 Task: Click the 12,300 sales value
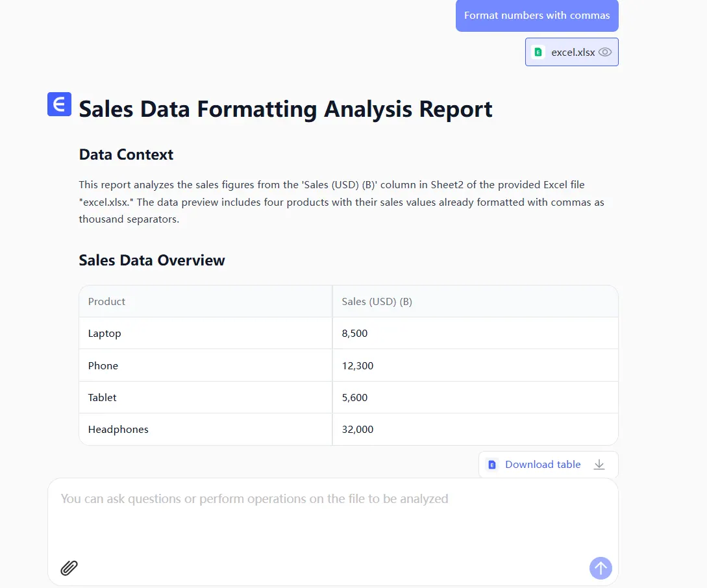tap(358, 365)
